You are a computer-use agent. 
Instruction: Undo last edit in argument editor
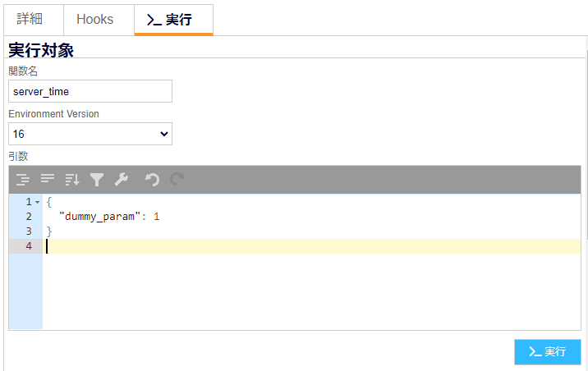[x=152, y=180]
